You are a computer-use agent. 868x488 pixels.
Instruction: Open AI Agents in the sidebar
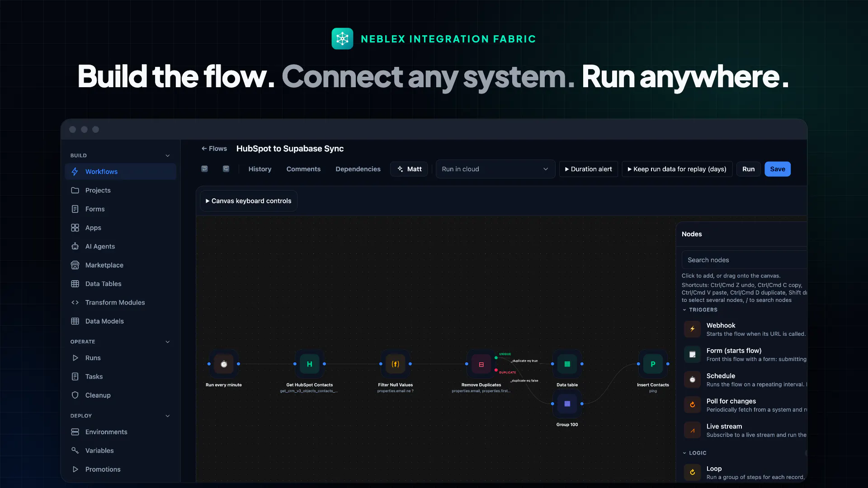(x=120, y=246)
